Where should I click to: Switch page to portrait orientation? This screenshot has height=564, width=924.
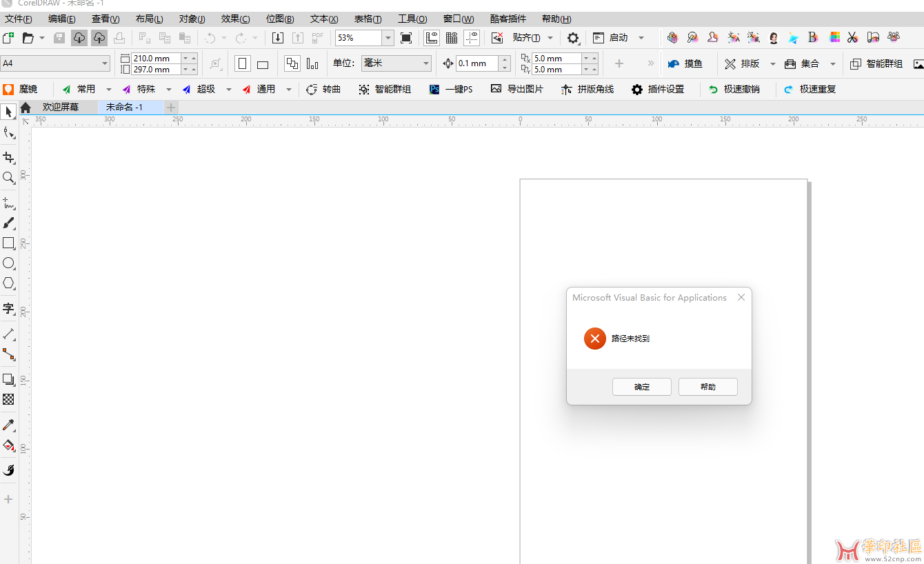click(x=242, y=64)
